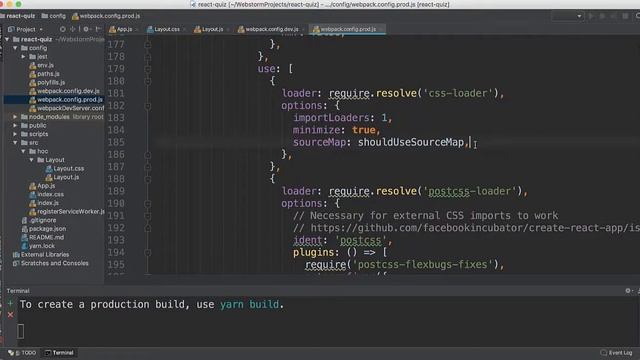The width and height of the screenshot is (640, 360).
Task: Click fold marker on line 190
Action: point(148,204)
